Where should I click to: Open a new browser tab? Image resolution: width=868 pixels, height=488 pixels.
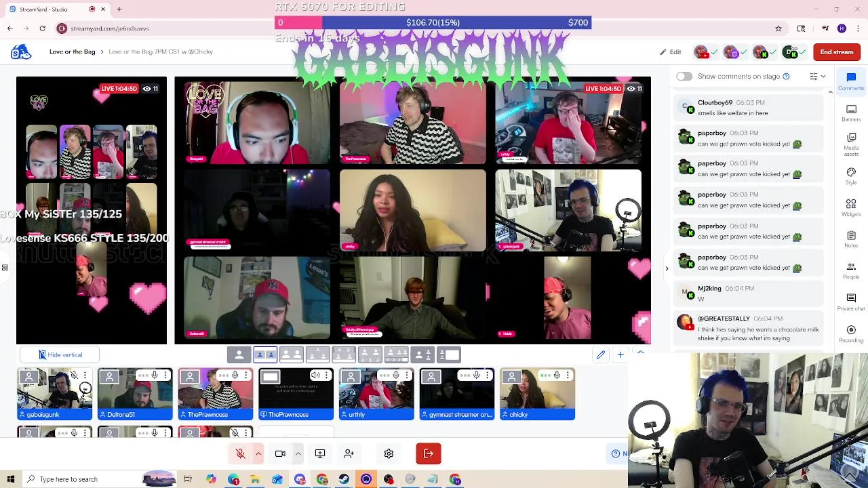(119, 9)
